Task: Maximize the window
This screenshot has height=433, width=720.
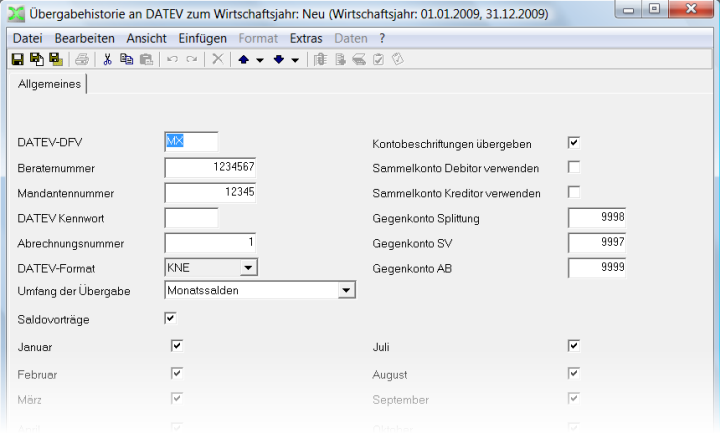Action: click(655, 9)
